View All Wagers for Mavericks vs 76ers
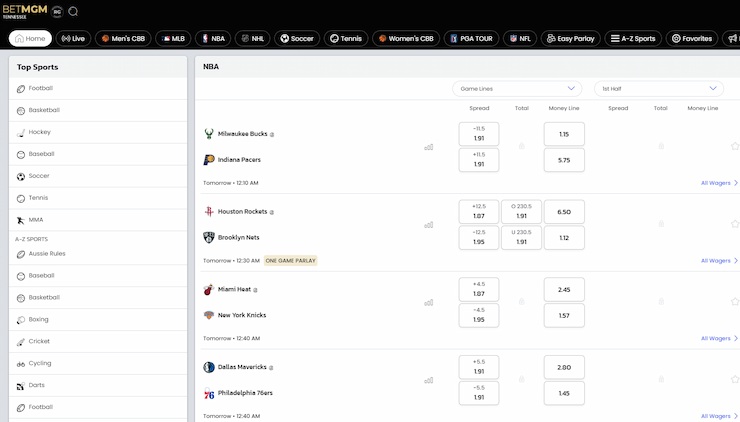 [719, 416]
